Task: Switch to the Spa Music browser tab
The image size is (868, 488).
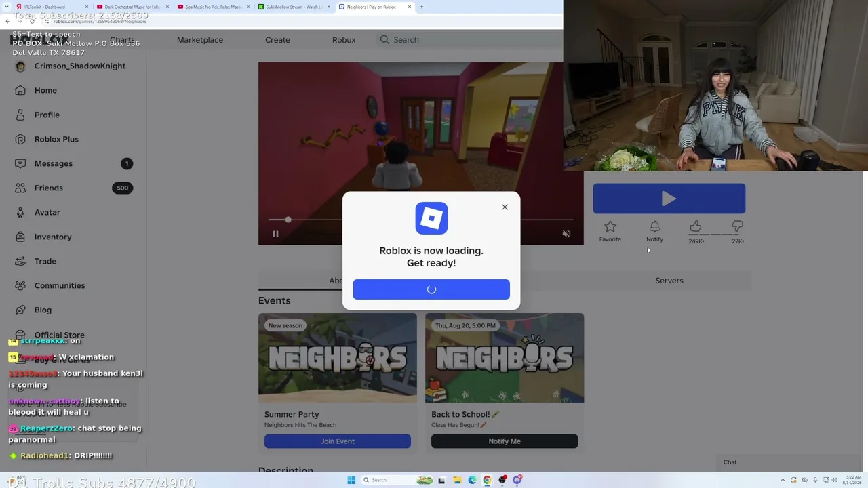Action: coord(214,7)
